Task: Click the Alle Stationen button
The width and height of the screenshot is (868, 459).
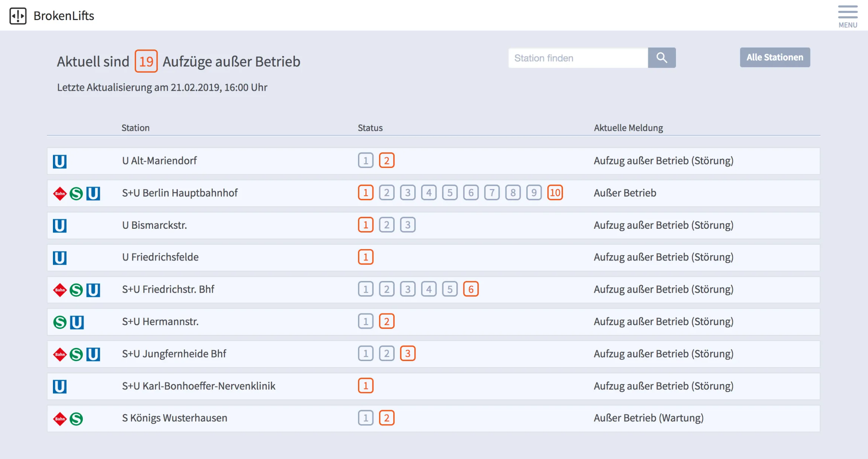Action: point(775,57)
